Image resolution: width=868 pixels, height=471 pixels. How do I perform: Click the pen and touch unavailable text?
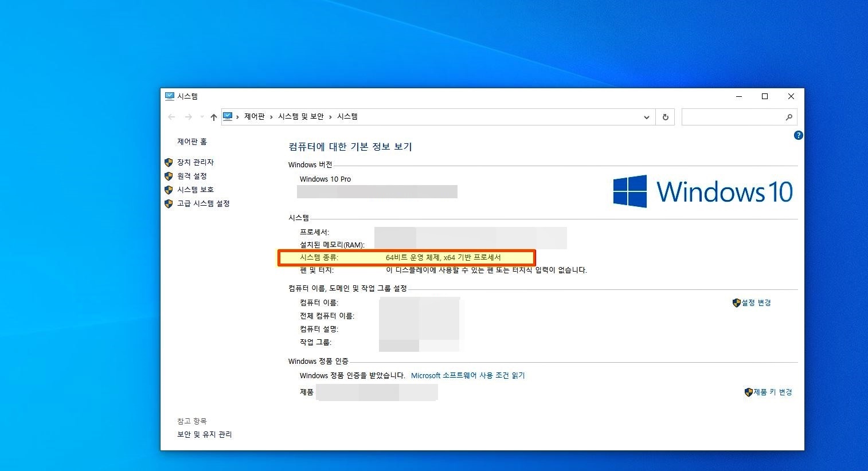[x=486, y=270]
